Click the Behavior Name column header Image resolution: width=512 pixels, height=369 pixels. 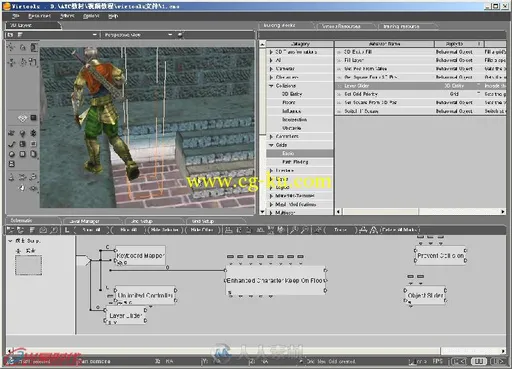[384, 44]
